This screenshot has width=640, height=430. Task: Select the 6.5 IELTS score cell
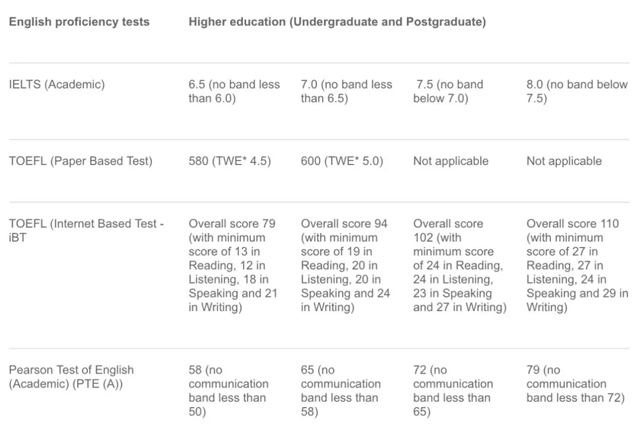coord(234,91)
